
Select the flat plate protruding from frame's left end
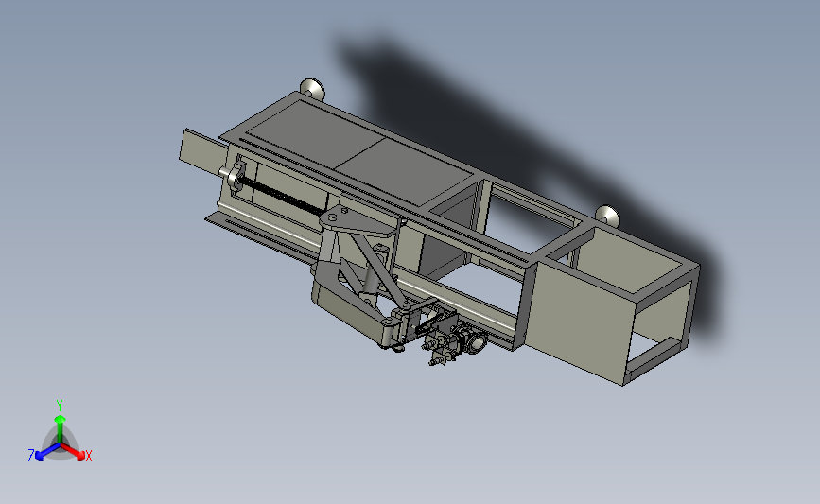pyautogui.click(x=203, y=151)
